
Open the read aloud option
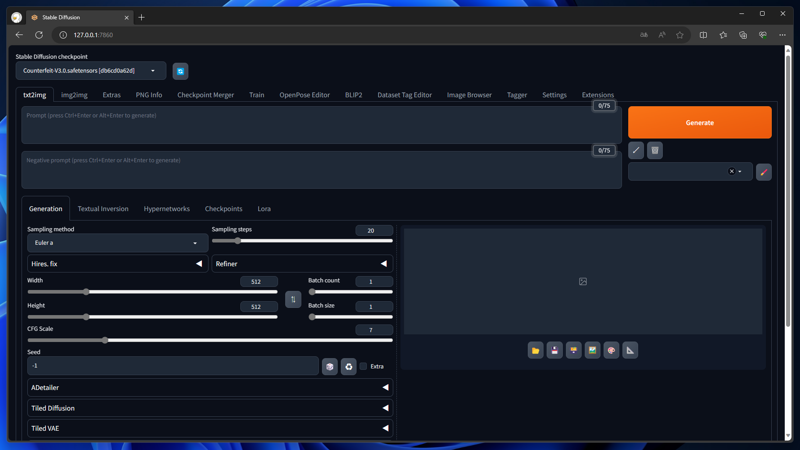click(x=662, y=35)
